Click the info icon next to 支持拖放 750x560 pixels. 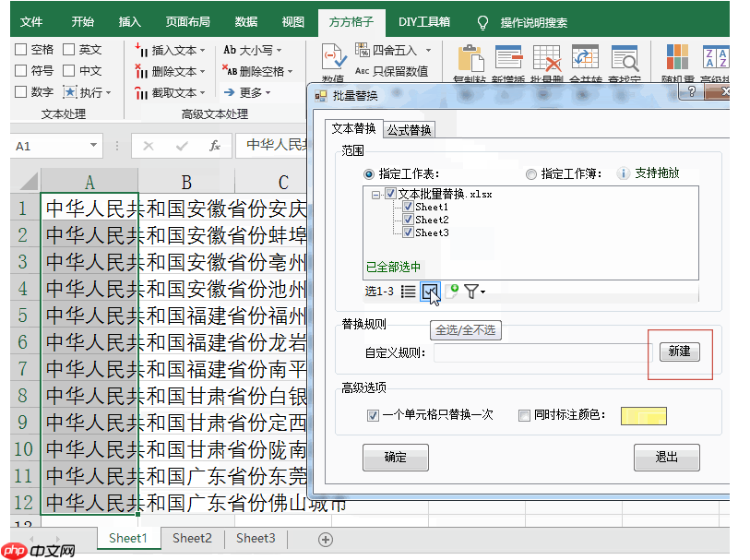tap(623, 173)
